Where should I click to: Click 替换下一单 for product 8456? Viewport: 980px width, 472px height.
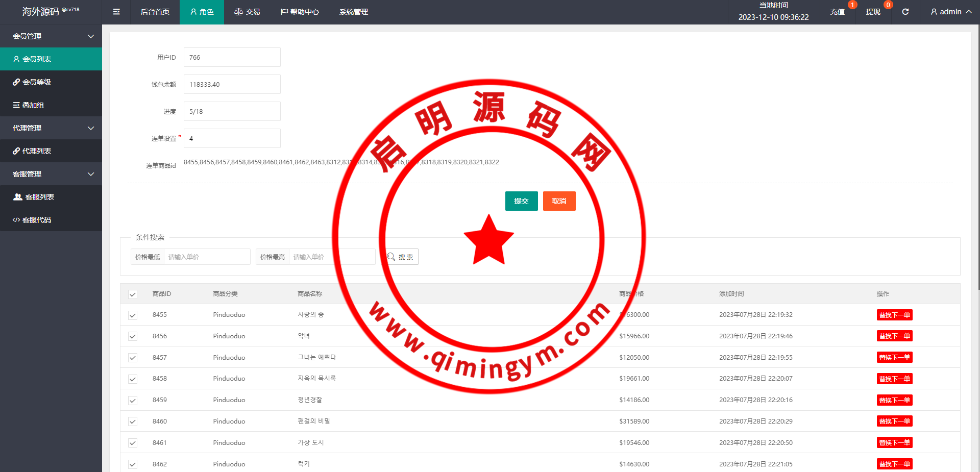(x=894, y=336)
